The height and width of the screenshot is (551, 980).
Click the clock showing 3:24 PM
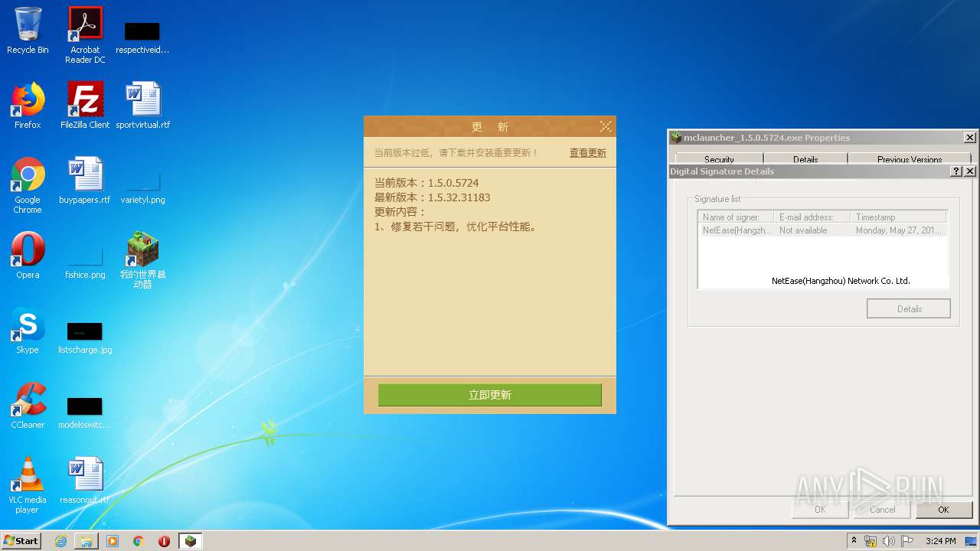click(x=941, y=541)
